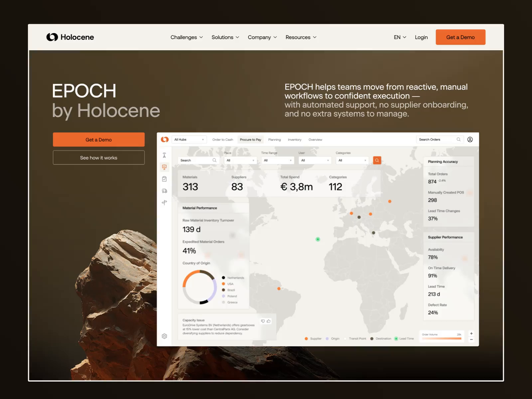This screenshot has height=399, width=532.
Task: Open the All Hubs dropdown
Action: (x=189, y=140)
